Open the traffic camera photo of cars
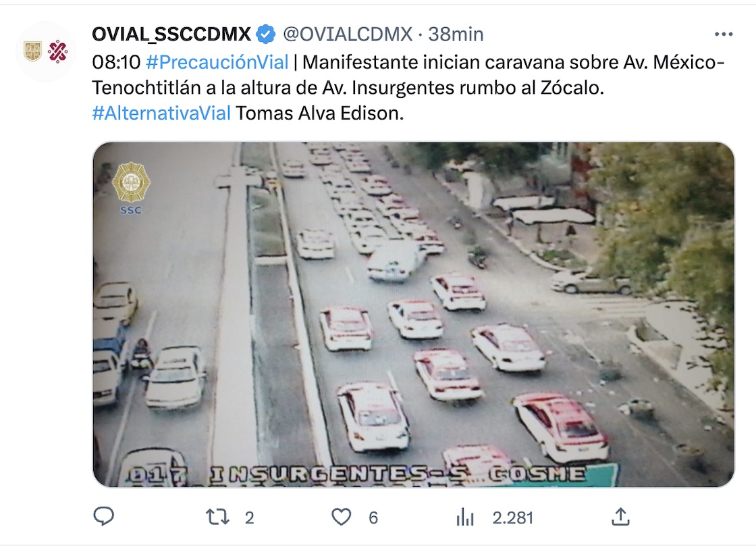This screenshot has width=756, height=558. tap(414, 314)
